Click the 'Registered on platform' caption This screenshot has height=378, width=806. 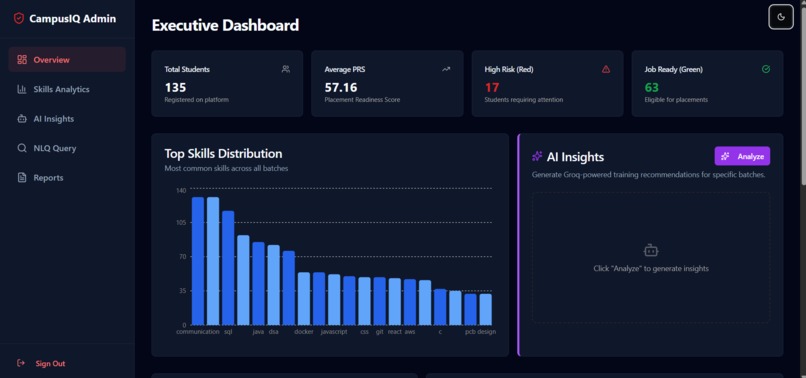[x=196, y=100]
